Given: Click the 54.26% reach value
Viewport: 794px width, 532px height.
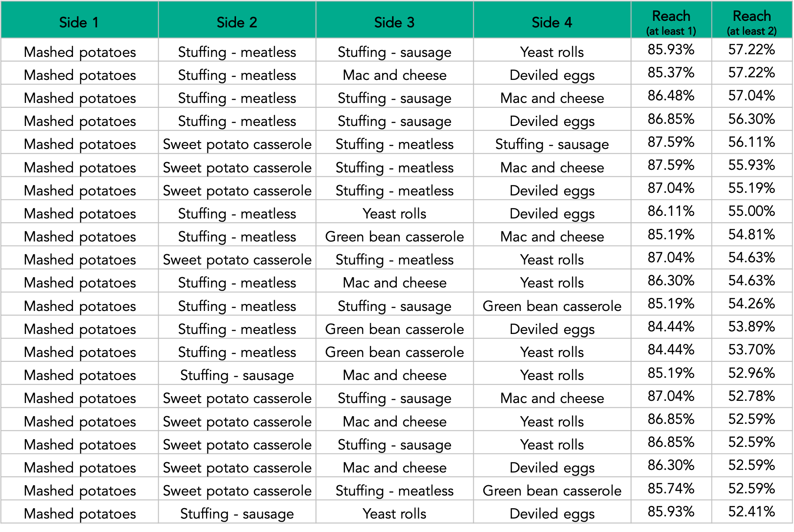Looking at the screenshot, I should (x=752, y=304).
